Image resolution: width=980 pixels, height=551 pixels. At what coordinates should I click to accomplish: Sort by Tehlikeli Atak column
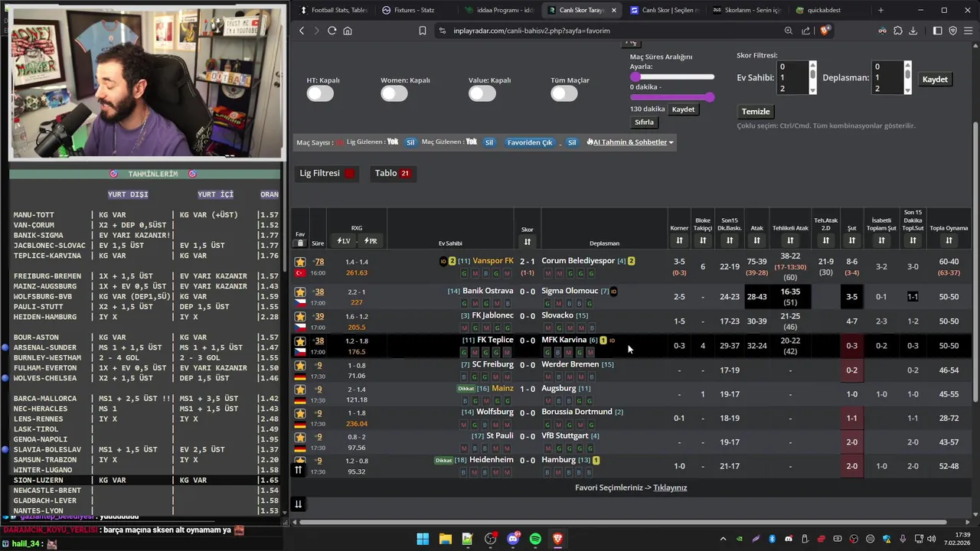tap(790, 241)
